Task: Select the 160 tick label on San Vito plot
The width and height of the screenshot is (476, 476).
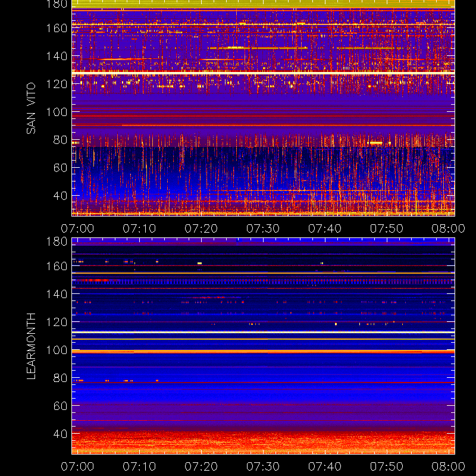Action: pos(57,28)
